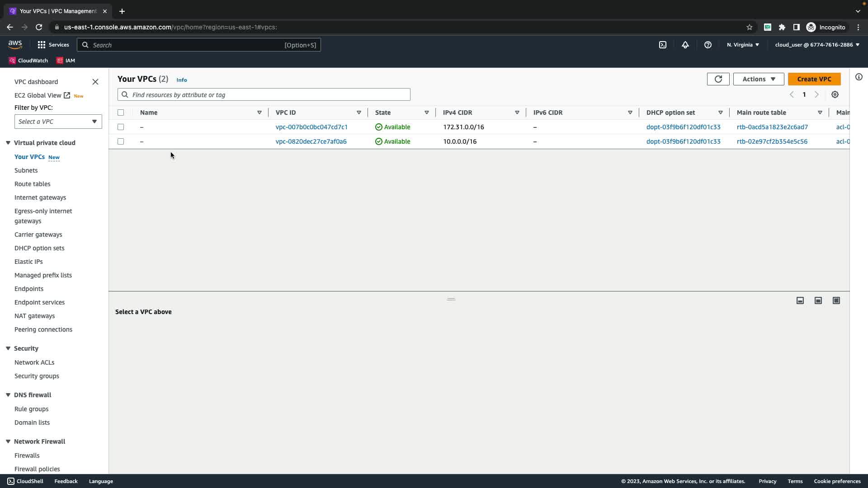Open table preferences gear icon

point(835,94)
